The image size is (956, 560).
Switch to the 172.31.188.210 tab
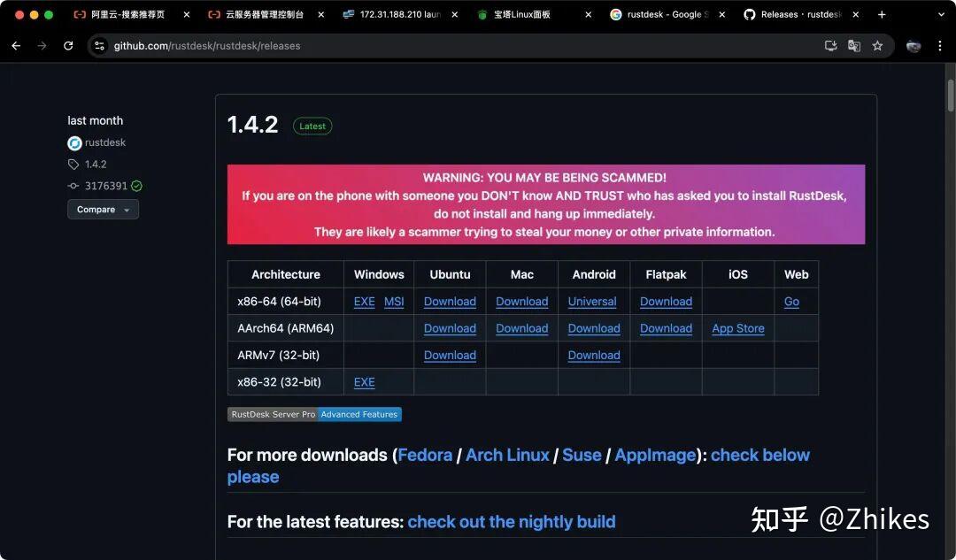[399, 15]
